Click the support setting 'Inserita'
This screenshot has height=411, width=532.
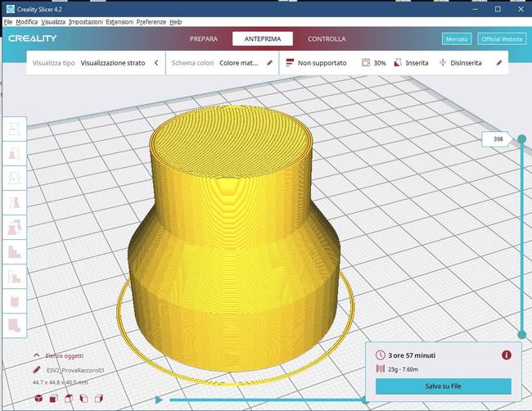pyautogui.click(x=411, y=62)
